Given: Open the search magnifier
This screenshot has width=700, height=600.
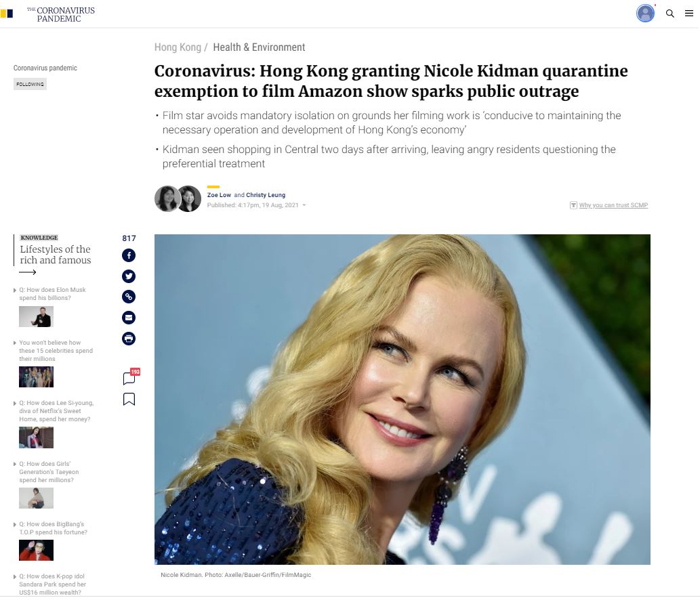Looking at the screenshot, I should (670, 14).
